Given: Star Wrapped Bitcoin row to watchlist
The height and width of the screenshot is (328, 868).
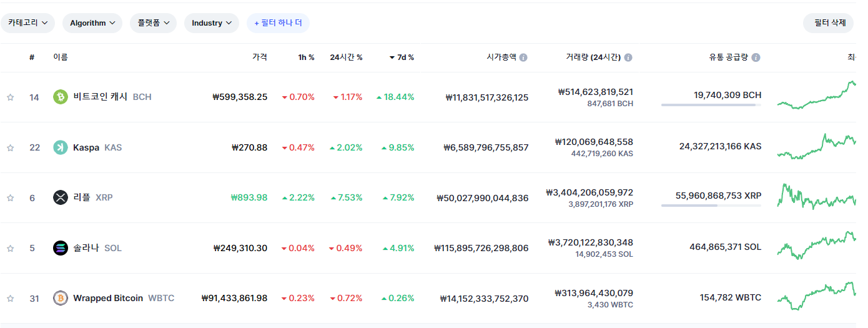Looking at the screenshot, I should click(10, 299).
